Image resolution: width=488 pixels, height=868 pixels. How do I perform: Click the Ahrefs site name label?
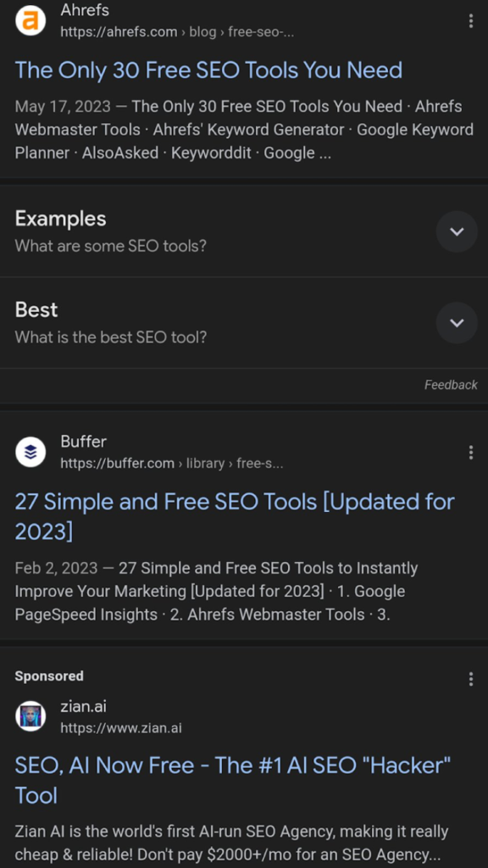pyautogui.click(x=85, y=10)
